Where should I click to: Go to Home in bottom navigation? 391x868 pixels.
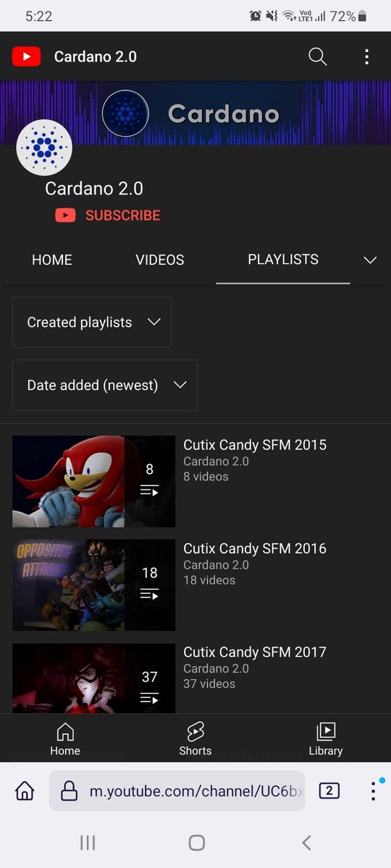coord(65,739)
